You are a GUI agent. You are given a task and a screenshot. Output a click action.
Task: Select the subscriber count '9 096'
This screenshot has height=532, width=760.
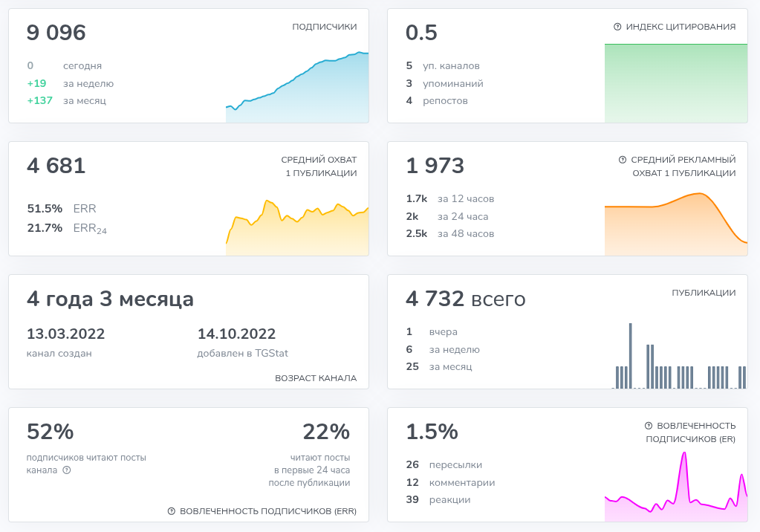tap(56, 33)
